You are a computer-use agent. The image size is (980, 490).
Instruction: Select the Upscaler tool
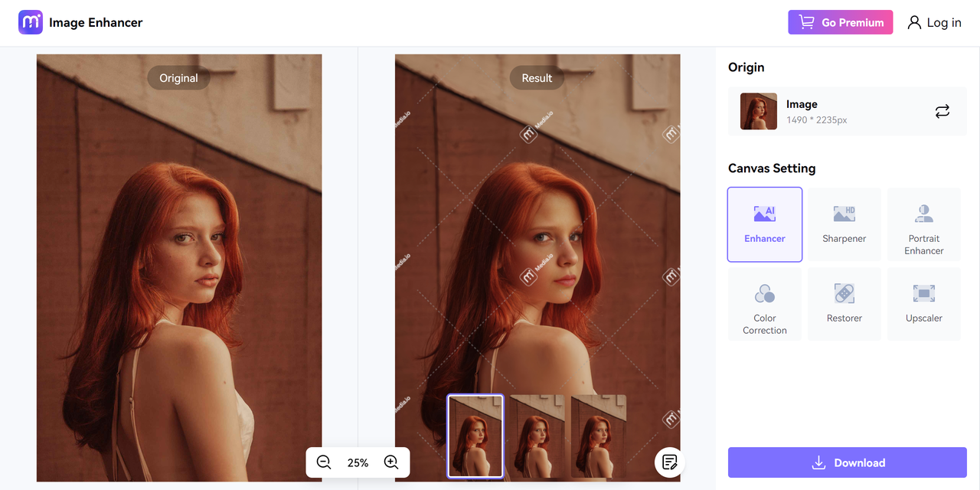pyautogui.click(x=924, y=305)
